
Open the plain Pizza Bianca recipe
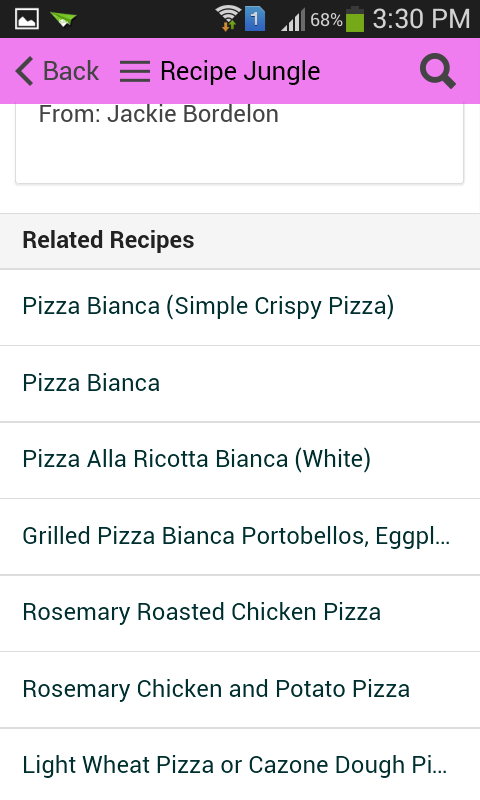coord(240,384)
